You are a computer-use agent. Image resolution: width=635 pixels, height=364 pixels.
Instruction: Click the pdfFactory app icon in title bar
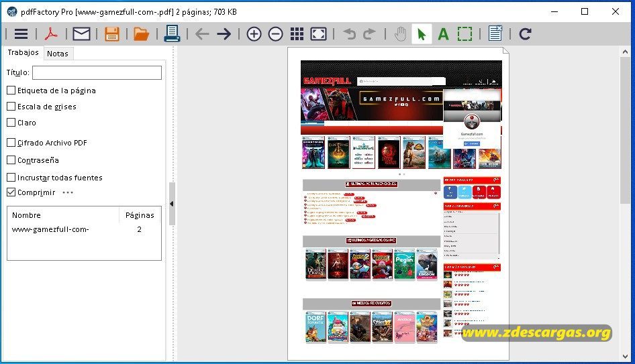tap(11, 11)
